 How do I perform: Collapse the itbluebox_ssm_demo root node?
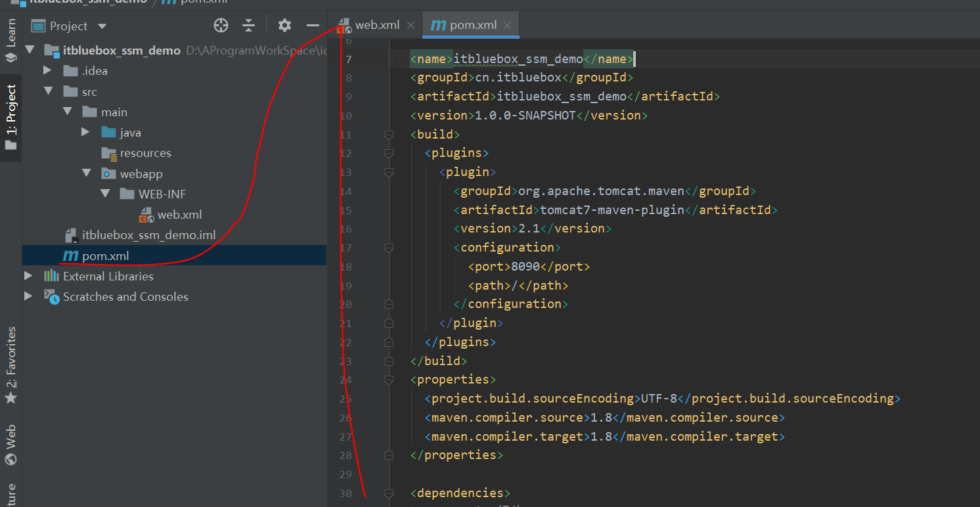coord(30,51)
